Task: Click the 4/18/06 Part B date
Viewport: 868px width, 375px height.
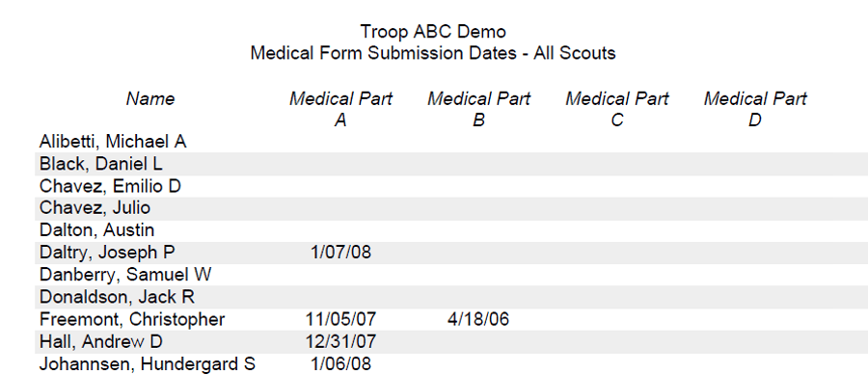Action: click(478, 319)
